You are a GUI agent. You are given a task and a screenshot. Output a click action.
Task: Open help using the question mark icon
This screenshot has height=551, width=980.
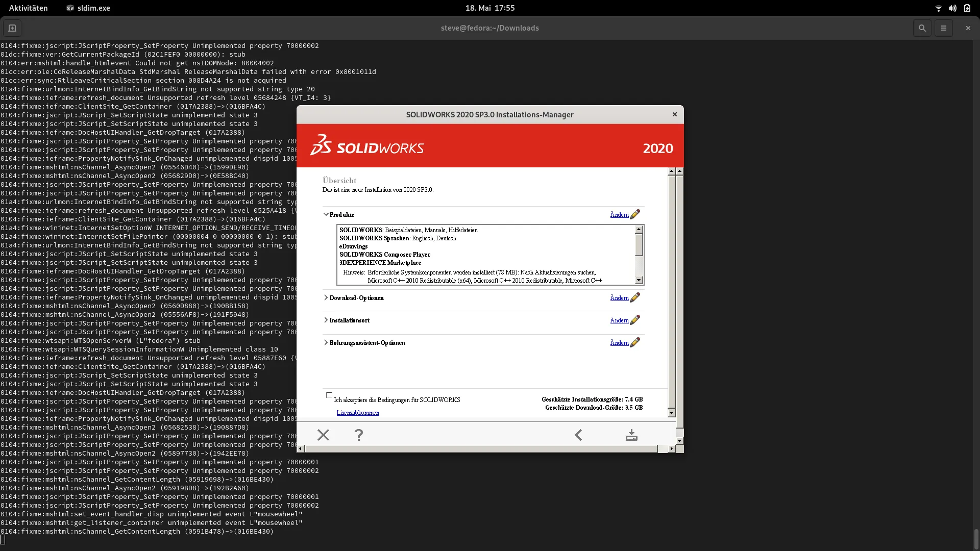coord(359,435)
